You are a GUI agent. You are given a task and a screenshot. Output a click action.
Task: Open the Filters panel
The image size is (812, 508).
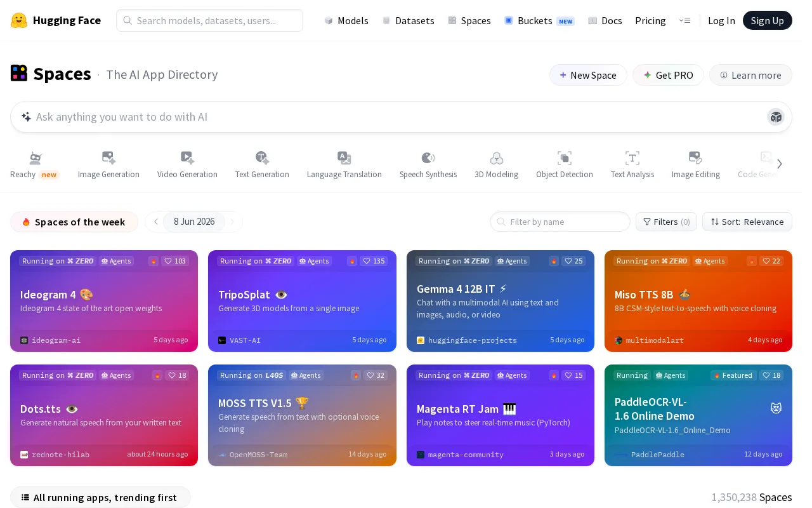coord(666,222)
